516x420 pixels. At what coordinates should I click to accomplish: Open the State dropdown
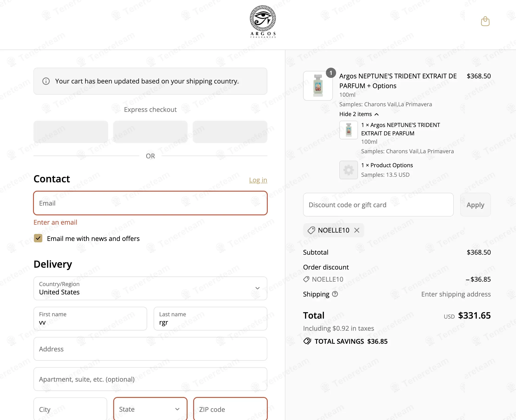150,409
